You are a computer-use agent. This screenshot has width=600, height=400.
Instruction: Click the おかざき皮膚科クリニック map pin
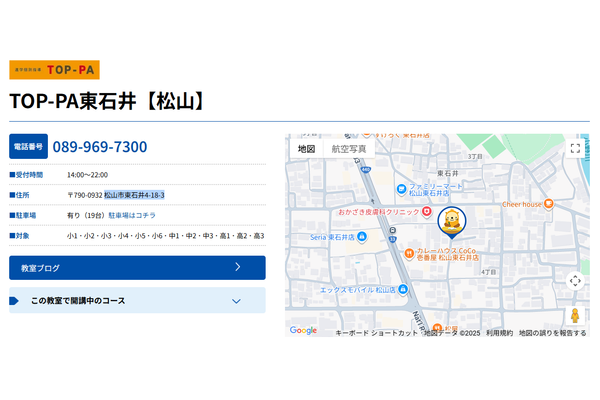[x=427, y=211]
